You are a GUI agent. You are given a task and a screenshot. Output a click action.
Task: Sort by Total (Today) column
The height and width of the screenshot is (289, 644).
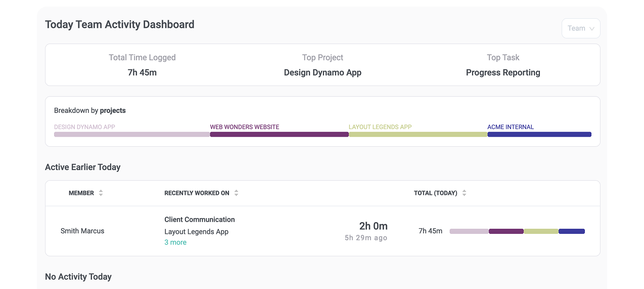[464, 193]
